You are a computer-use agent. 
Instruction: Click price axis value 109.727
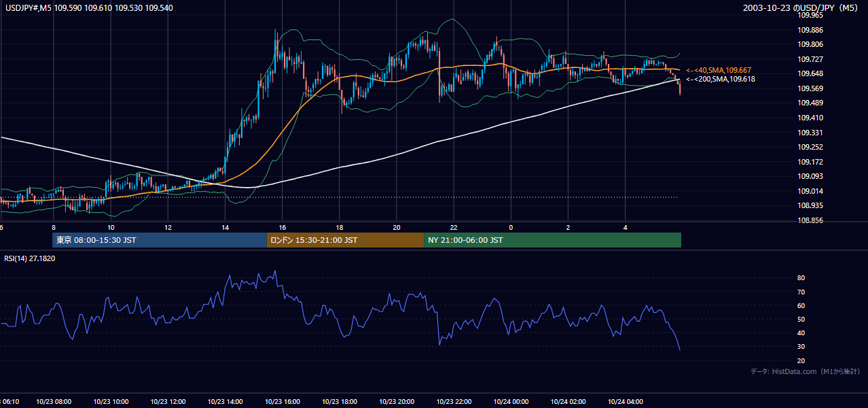(810, 59)
